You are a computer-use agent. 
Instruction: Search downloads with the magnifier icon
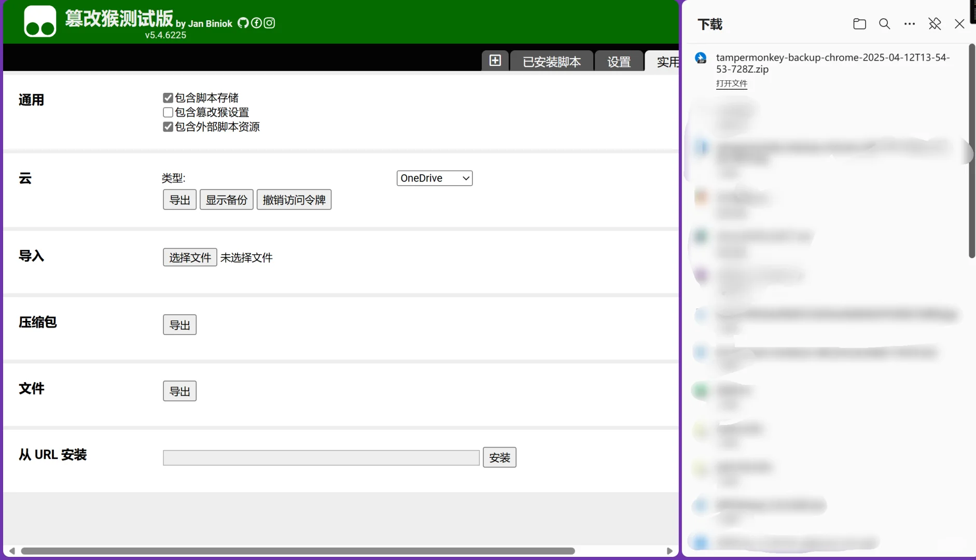coord(885,24)
